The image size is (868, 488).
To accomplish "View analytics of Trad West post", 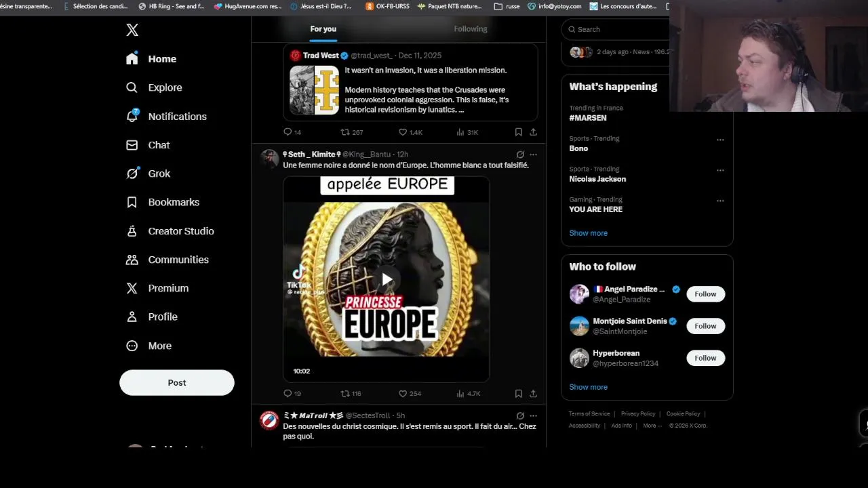I will coord(467,132).
